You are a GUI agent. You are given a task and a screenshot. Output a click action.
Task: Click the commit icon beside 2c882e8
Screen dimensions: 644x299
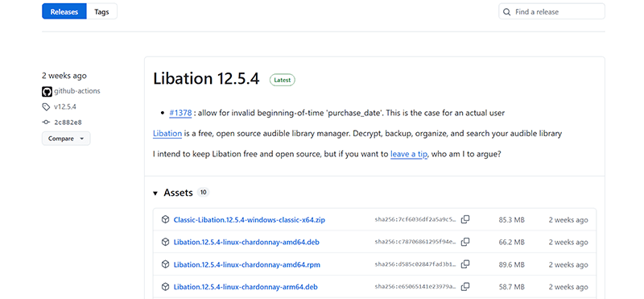(x=46, y=123)
